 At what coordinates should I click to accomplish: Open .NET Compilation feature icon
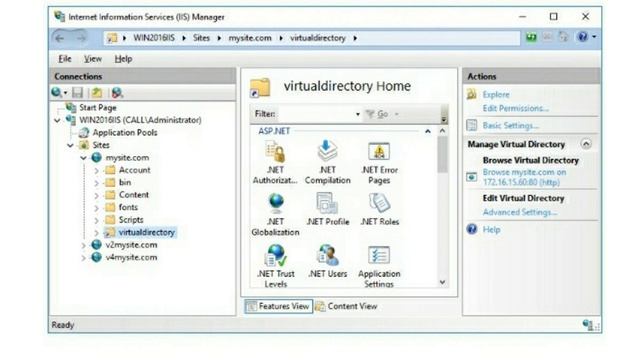point(327,151)
